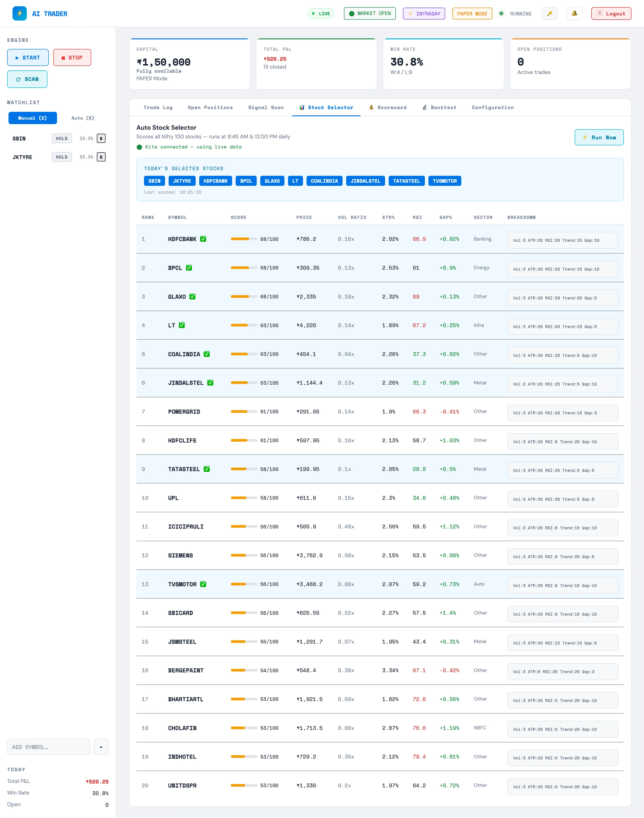Open the Backtest tab
Image resolution: width=644 pixels, height=818 pixels.
click(x=439, y=107)
